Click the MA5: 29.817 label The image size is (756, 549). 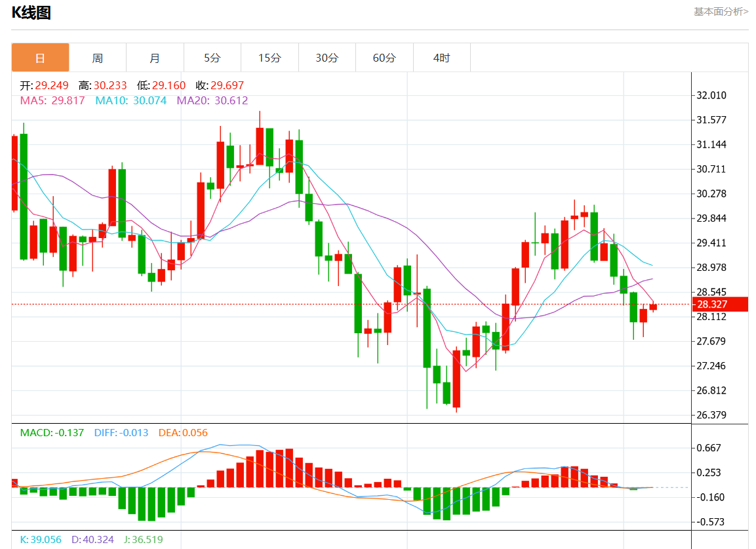pyautogui.click(x=52, y=100)
